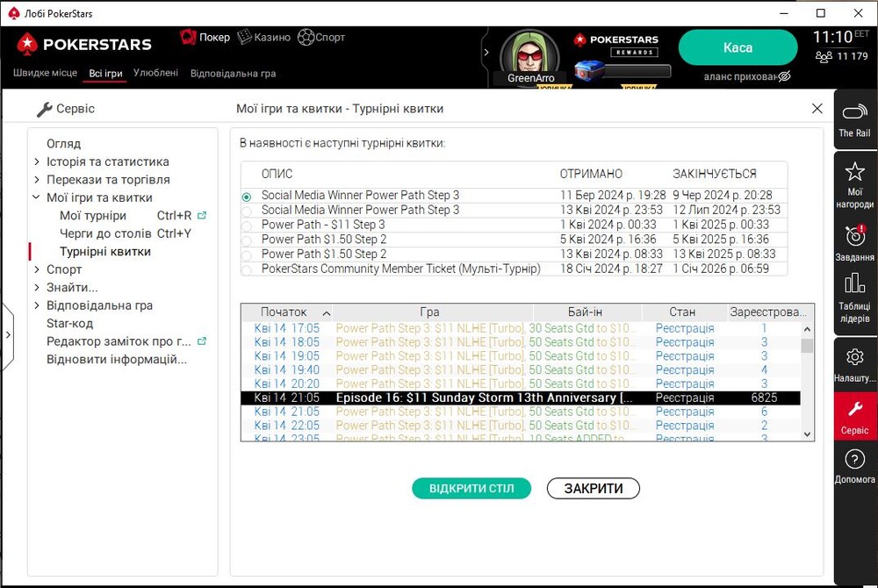The width and height of the screenshot is (878, 588).
Task: Select the Power Path - $11 Step 3 ticket
Action: pyautogui.click(x=247, y=226)
